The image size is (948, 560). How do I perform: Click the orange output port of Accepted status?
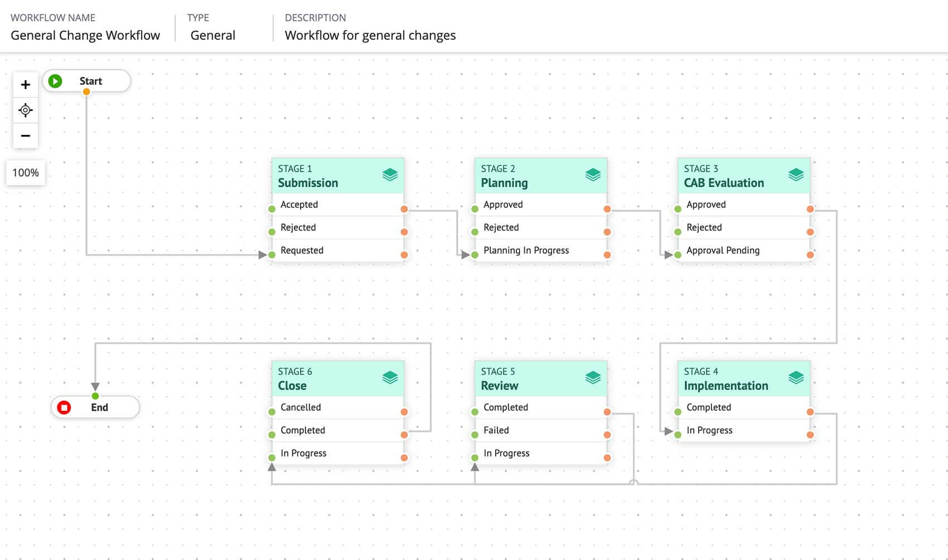click(405, 209)
